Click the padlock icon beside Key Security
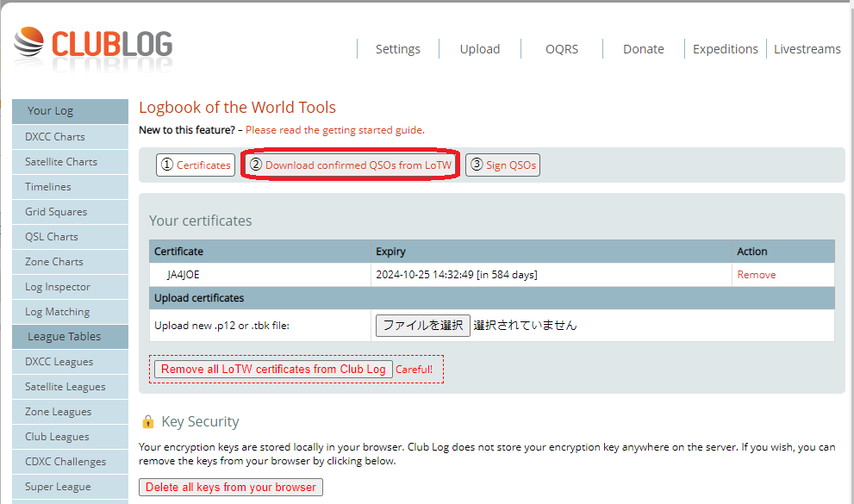 [x=147, y=422]
